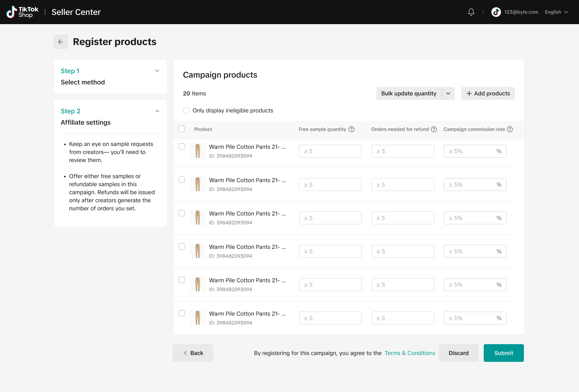Click the TikTok Shop logo
579x392 pixels.
coord(23,12)
